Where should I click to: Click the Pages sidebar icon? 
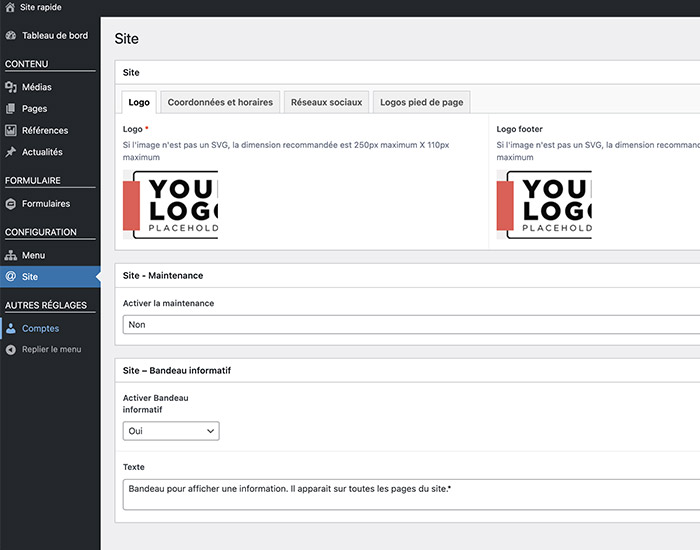coord(11,109)
